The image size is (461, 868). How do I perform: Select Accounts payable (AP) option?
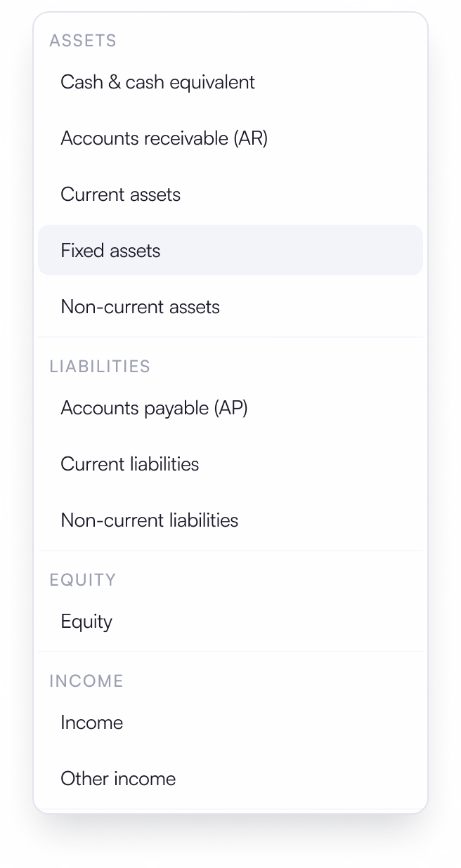(230, 408)
